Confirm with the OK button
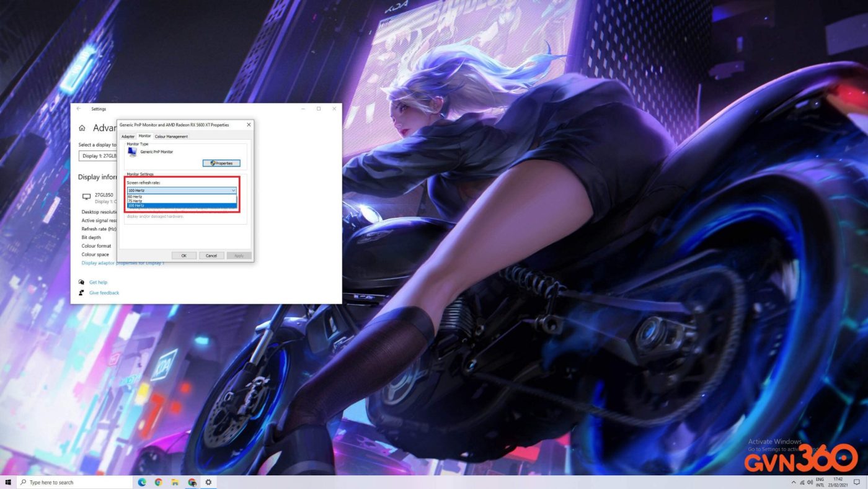Image resolution: width=868 pixels, height=489 pixels. pyautogui.click(x=184, y=256)
